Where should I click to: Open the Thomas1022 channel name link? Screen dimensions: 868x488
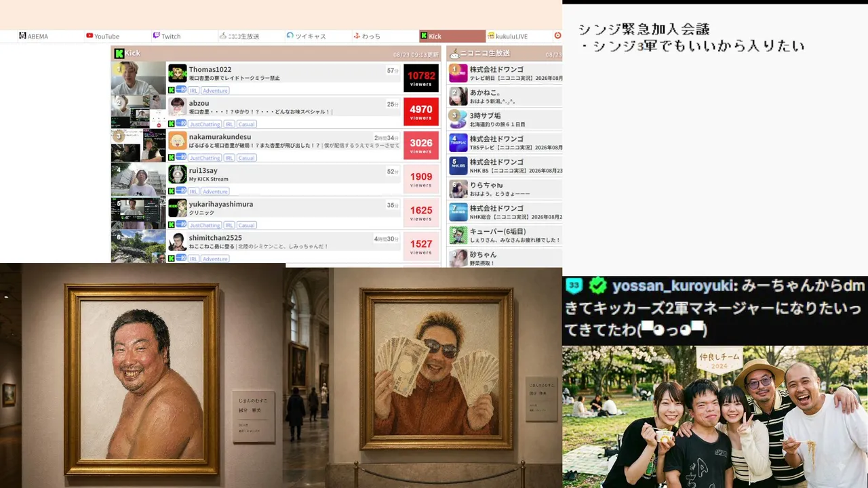(x=210, y=70)
